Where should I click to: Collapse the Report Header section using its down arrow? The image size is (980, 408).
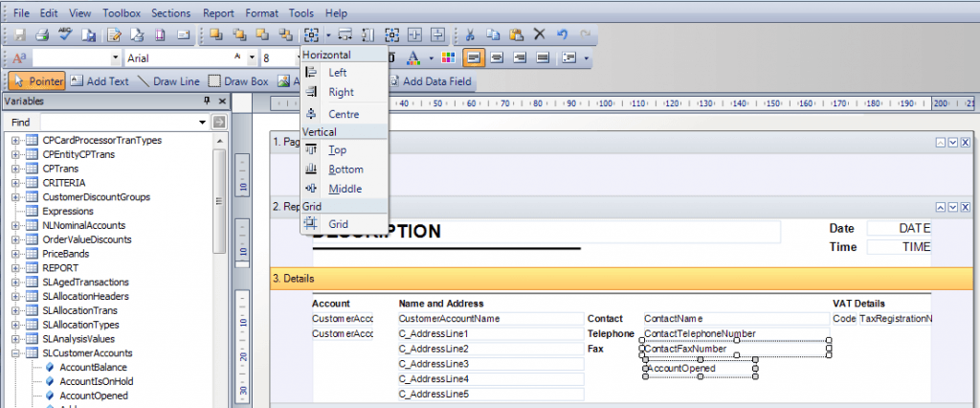click(952, 207)
